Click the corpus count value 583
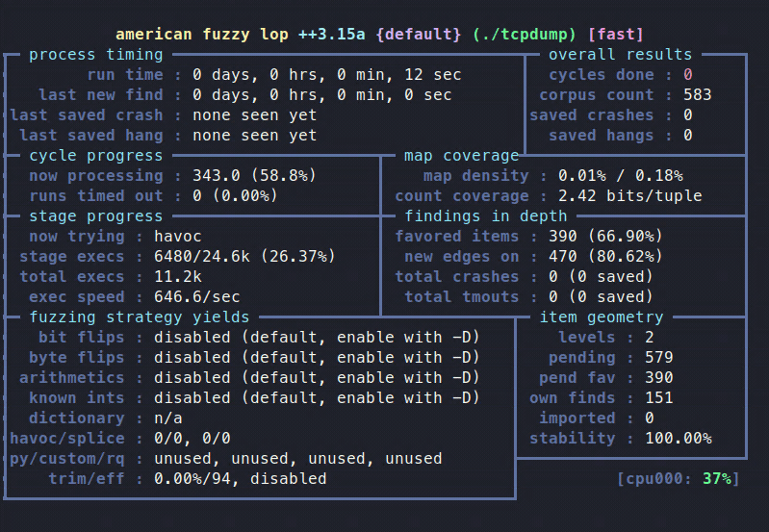 [x=697, y=95]
